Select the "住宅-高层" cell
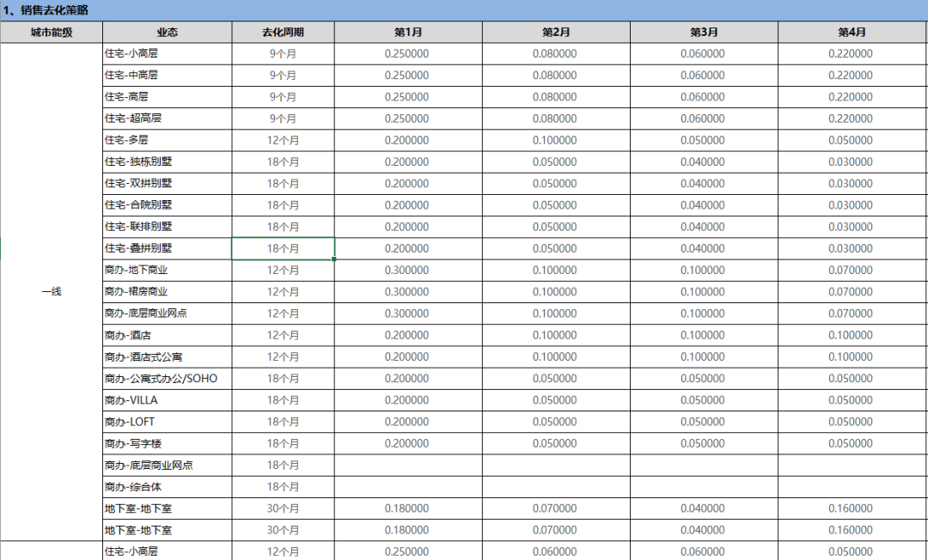928x560 pixels. point(168,97)
